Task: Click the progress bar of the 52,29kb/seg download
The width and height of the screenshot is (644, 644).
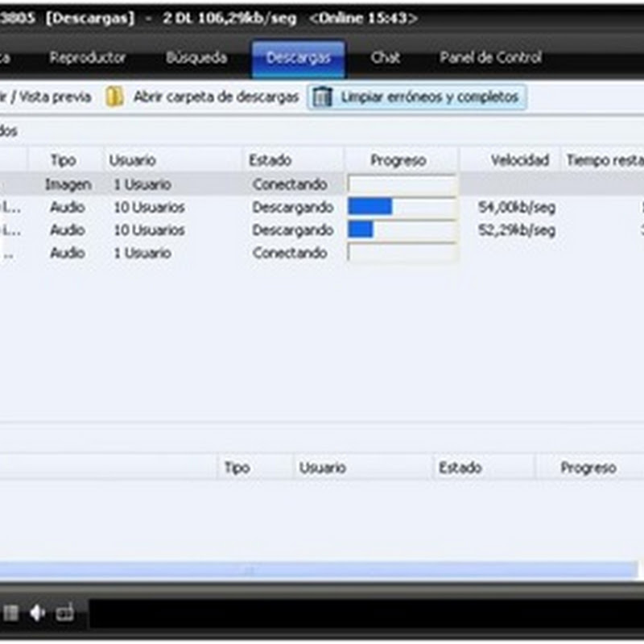Action: click(402, 230)
